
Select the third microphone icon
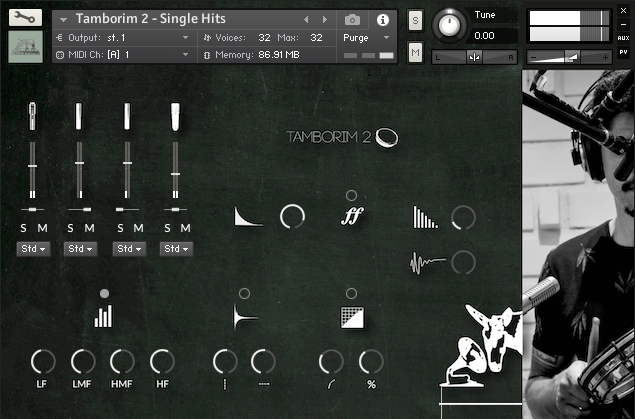click(127, 116)
